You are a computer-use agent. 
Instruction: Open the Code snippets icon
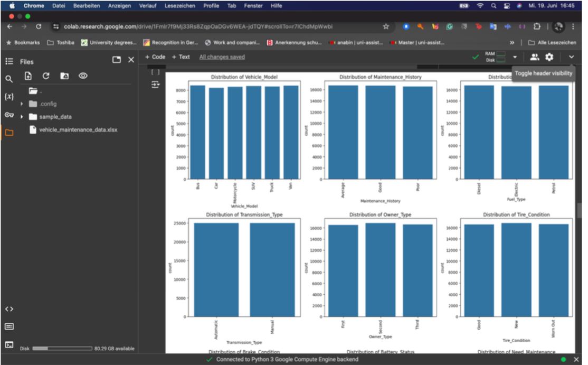[x=9, y=309]
